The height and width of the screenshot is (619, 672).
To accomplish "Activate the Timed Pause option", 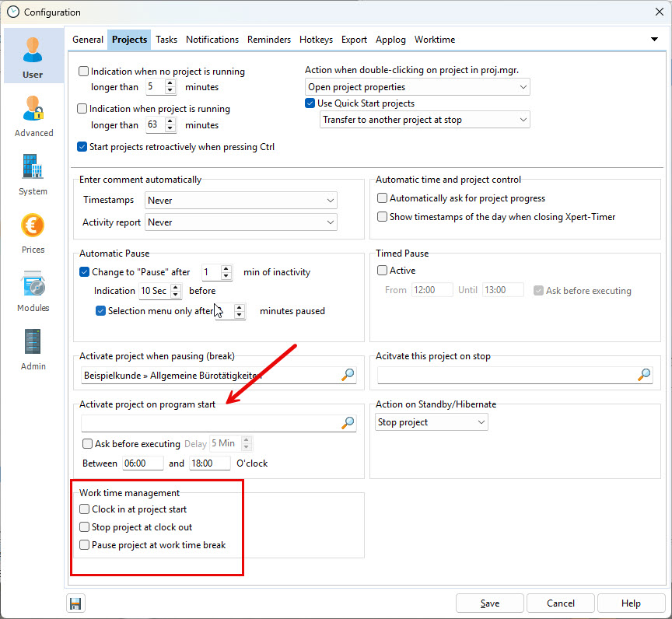I will 380,270.
